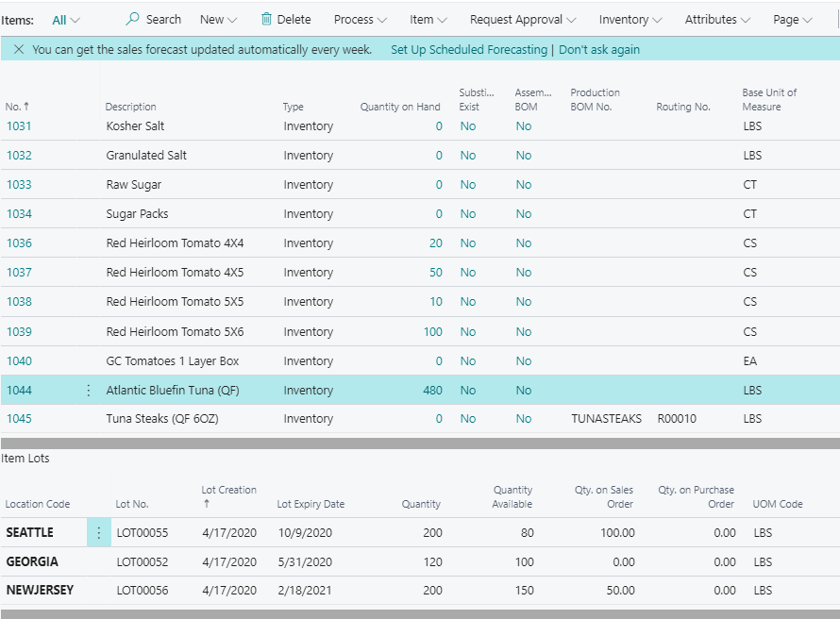Open more options for the SEATTLE lot row
This screenshot has height=619, width=840.
click(x=99, y=532)
